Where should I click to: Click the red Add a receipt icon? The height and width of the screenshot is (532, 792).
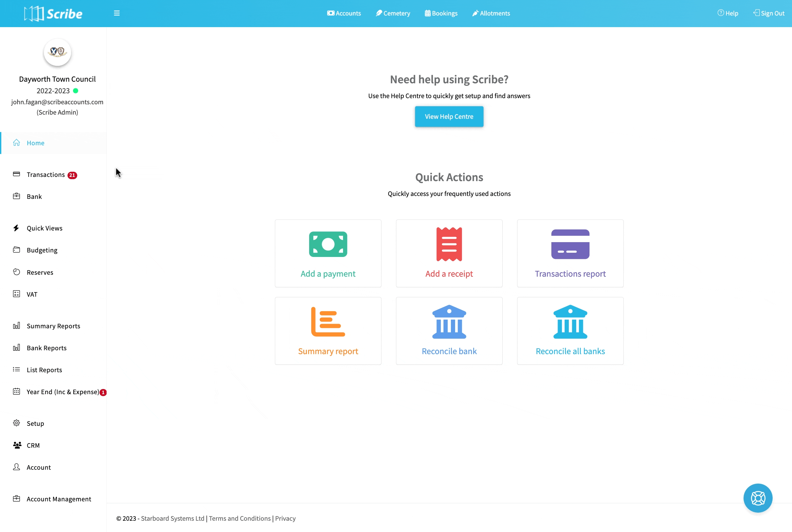(x=449, y=244)
